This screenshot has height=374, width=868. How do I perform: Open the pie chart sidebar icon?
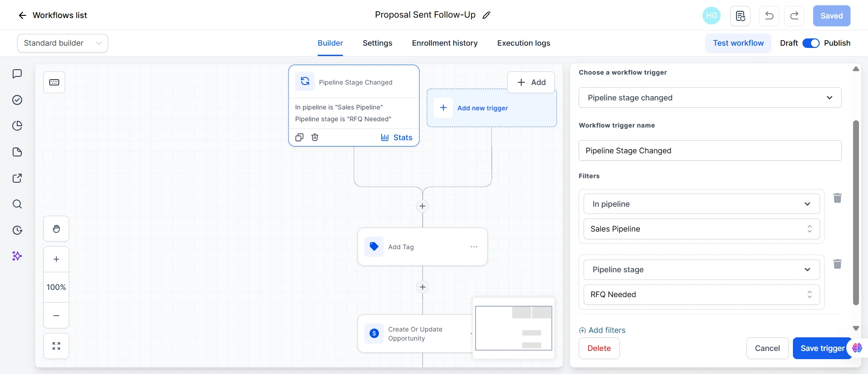point(17,126)
